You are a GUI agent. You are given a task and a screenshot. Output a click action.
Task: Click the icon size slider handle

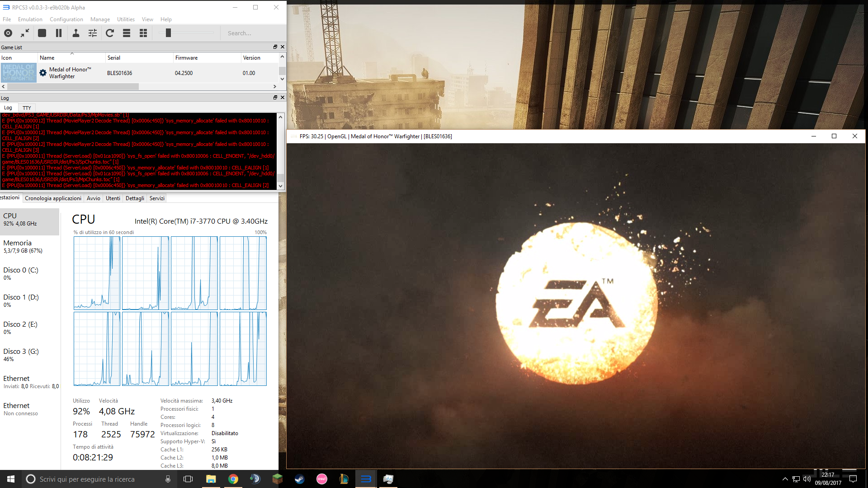[168, 33]
